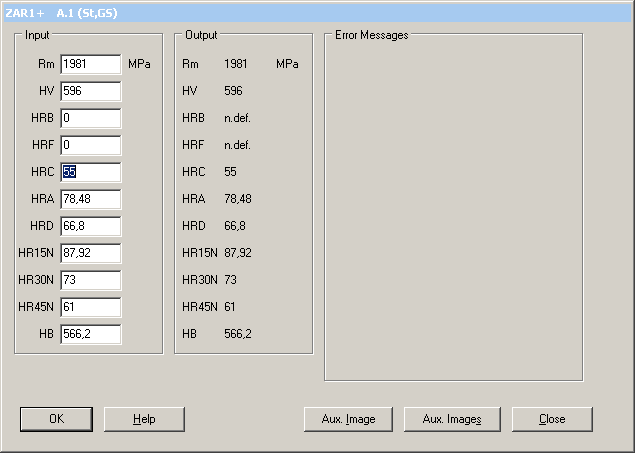Open Help for this dialog
The width and height of the screenshot is (635, 453).
click(144, 419)
